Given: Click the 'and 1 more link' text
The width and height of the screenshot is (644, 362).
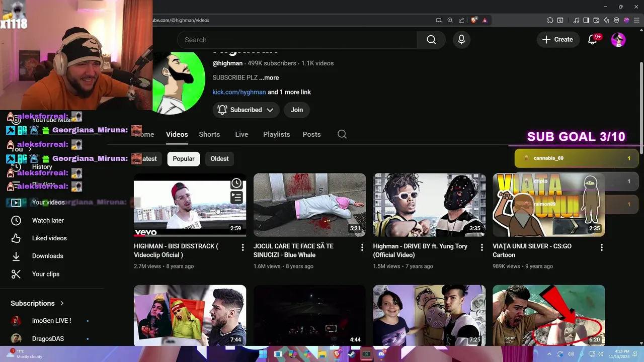Looking at the screenshot, I should [289, 92].
